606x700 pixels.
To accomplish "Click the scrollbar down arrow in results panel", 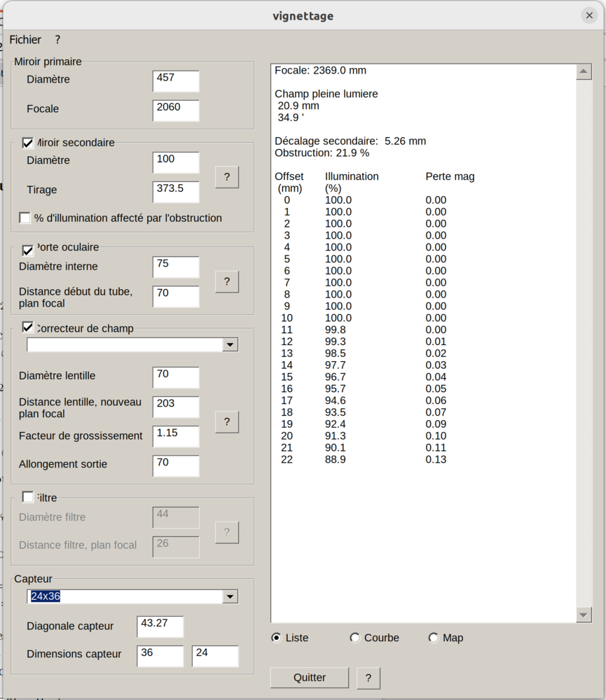I will (584, 615).
